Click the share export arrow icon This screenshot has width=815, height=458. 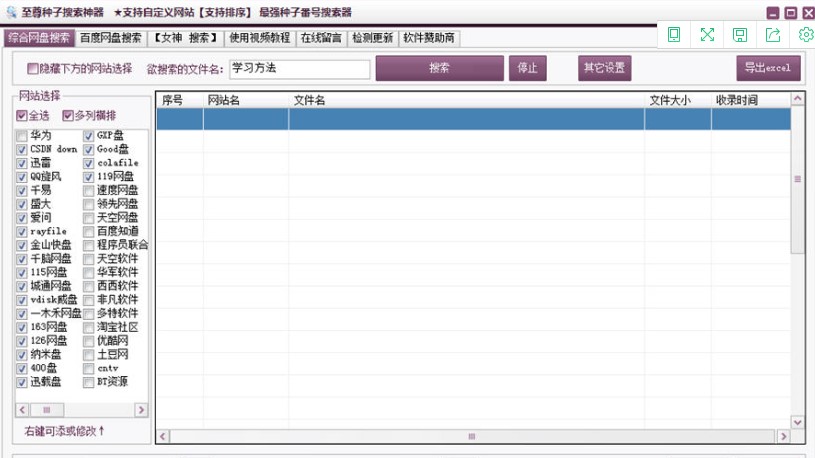click(x=773, y=35)
